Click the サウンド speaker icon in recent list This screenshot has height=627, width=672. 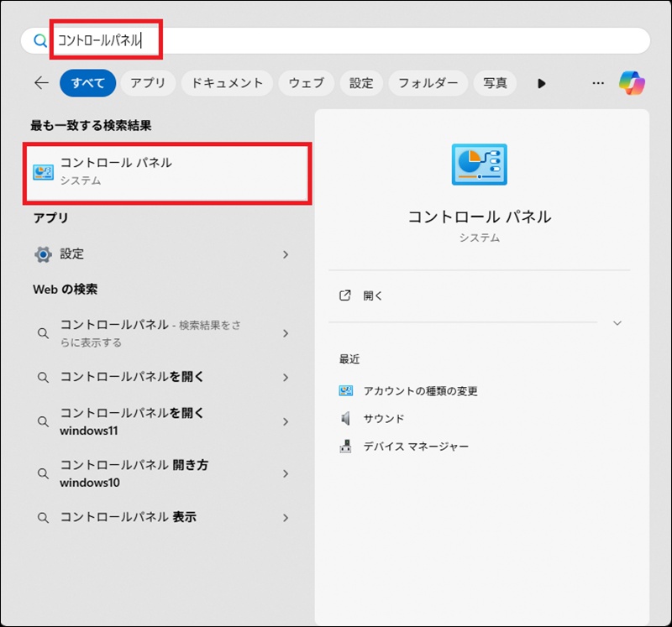point(345,418)
